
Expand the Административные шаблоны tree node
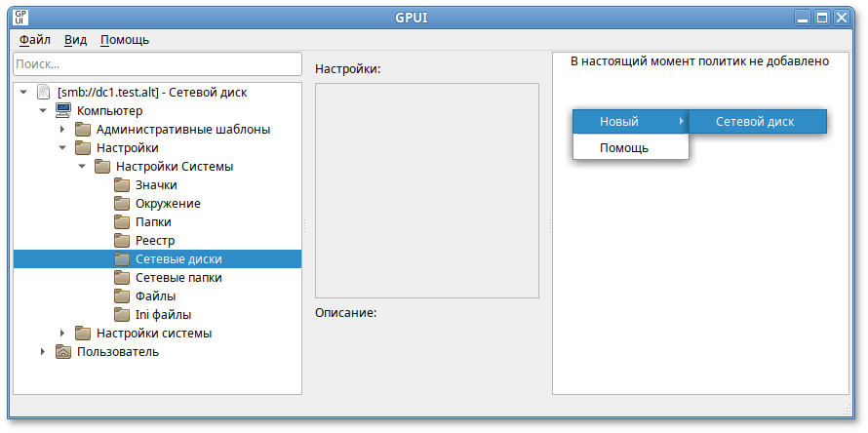click(62, 130)
